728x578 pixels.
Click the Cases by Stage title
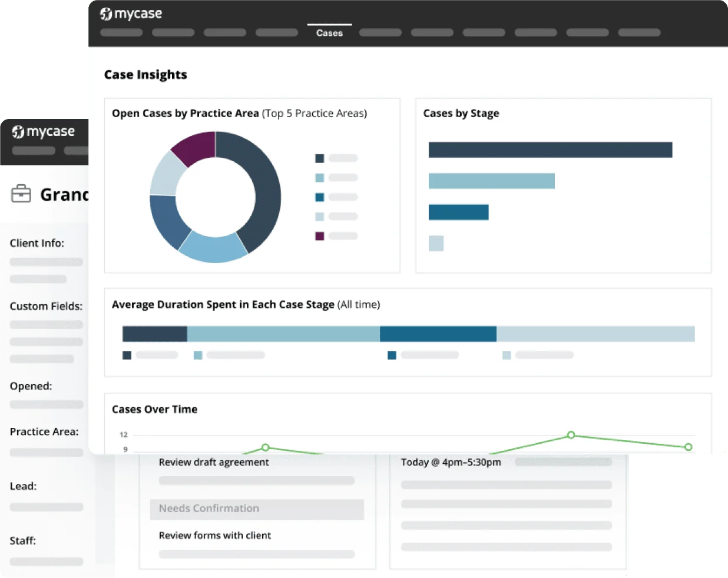[x=461, y=113]
